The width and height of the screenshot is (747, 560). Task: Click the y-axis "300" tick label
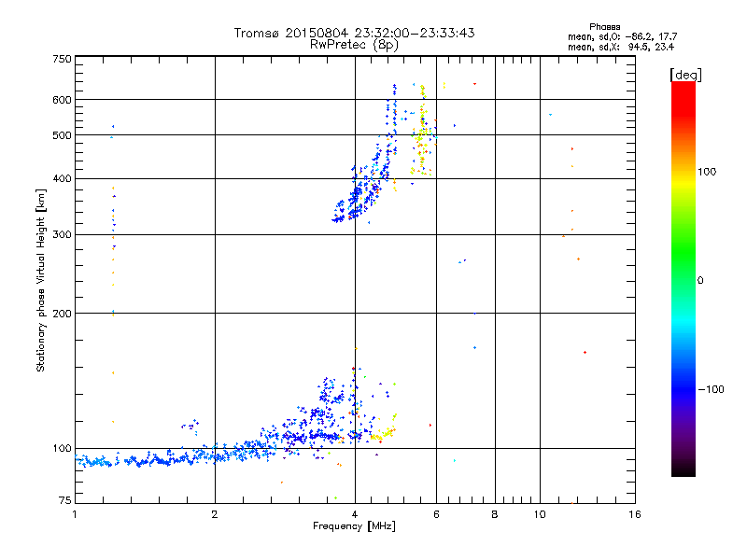click(x=62, y=235)
